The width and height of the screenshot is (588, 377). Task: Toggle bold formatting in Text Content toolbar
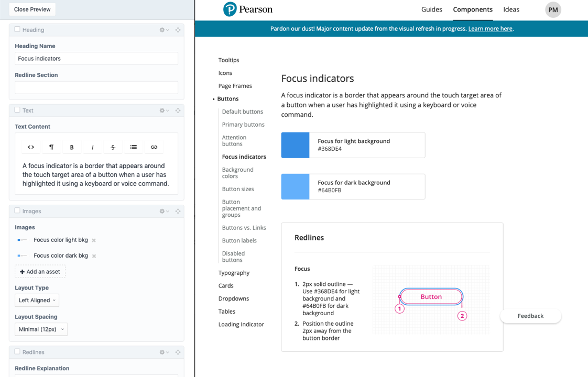tap(71, 147)
